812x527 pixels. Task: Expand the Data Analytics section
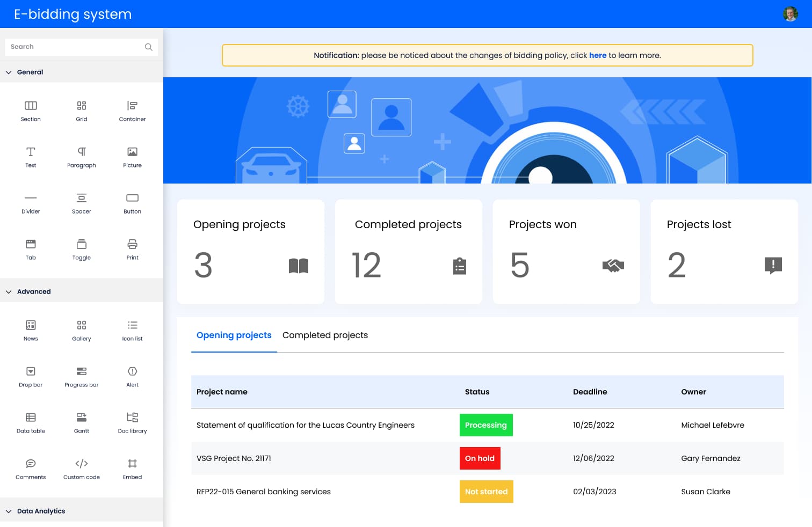[9, 511]
